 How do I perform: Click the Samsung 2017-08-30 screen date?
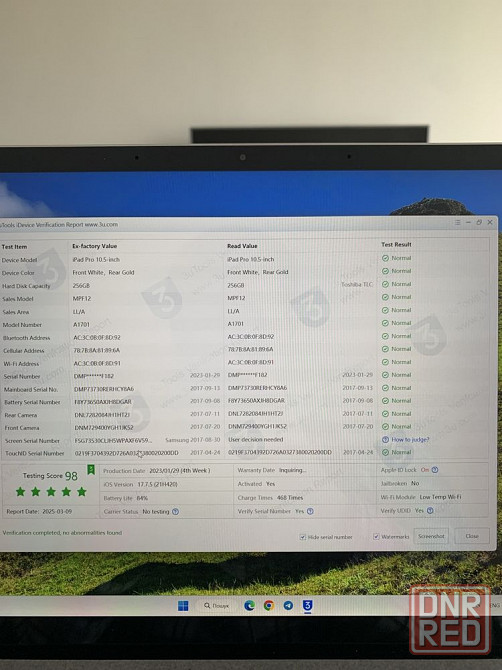point(193,440)
